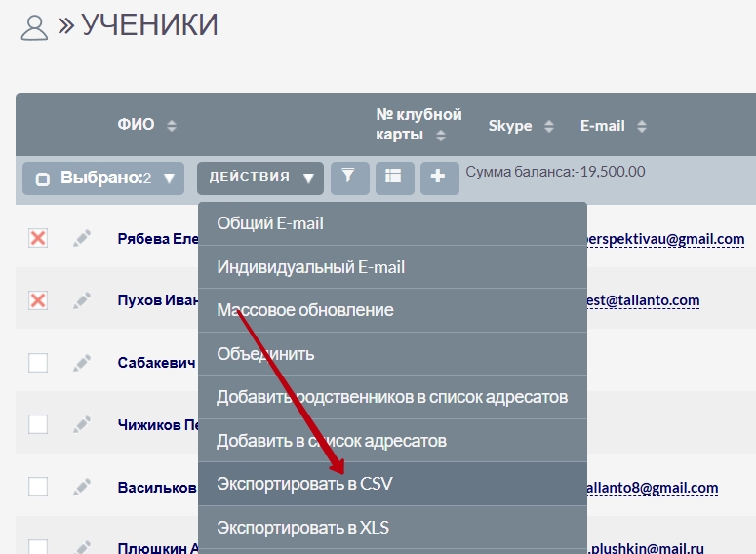Screen dimensions: 756x554
Task: Click the УЧЕНИКИ page title
Action: 149,25
